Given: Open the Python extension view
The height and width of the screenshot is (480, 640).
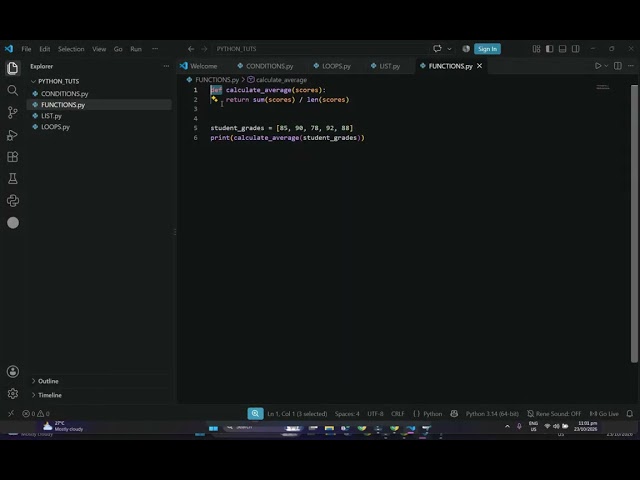Looking at the screenshot, I should pyautogui.click(x=13, y=200).
